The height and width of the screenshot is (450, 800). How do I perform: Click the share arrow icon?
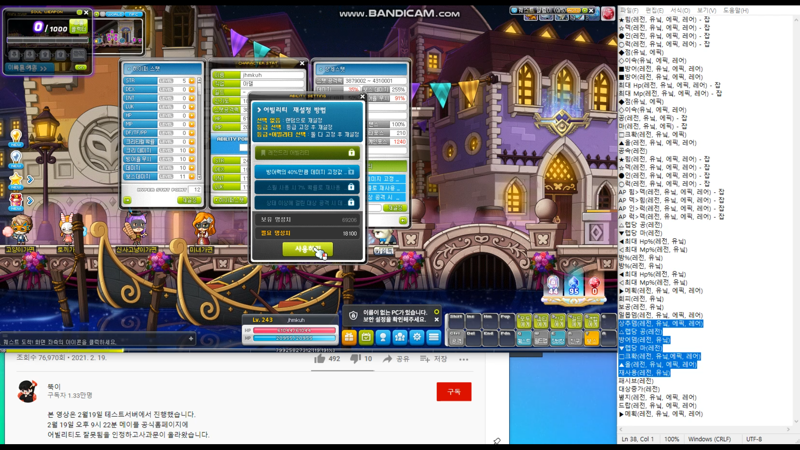click(x=387, y=359)
